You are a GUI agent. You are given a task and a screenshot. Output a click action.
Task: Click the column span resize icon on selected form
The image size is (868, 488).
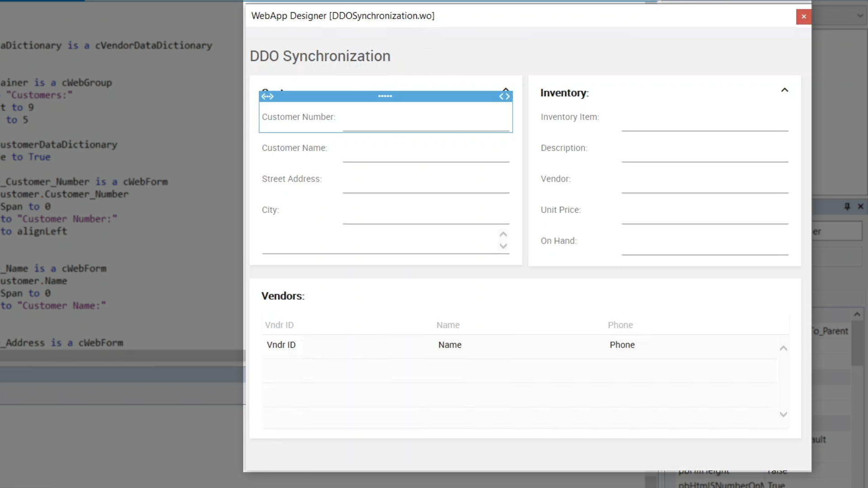(x=267, y=96)
